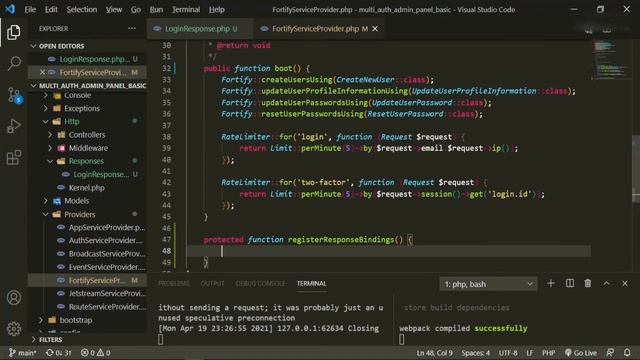This screenshot has width=640, height=360.
Task: Select the terminal '1: php, bash' dropdown
Action: (x=488, y=284)
